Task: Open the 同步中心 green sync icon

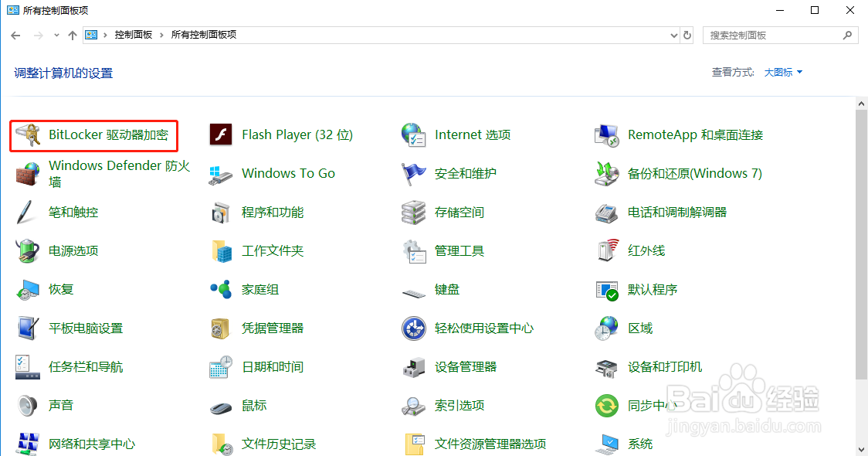Action: pos(607,406)
